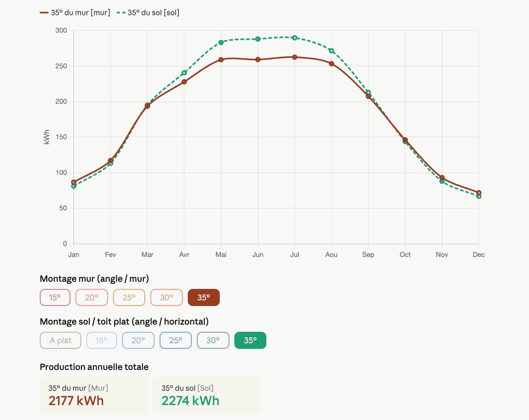Click the May point on the green dashed line

[x=221, y=42]
